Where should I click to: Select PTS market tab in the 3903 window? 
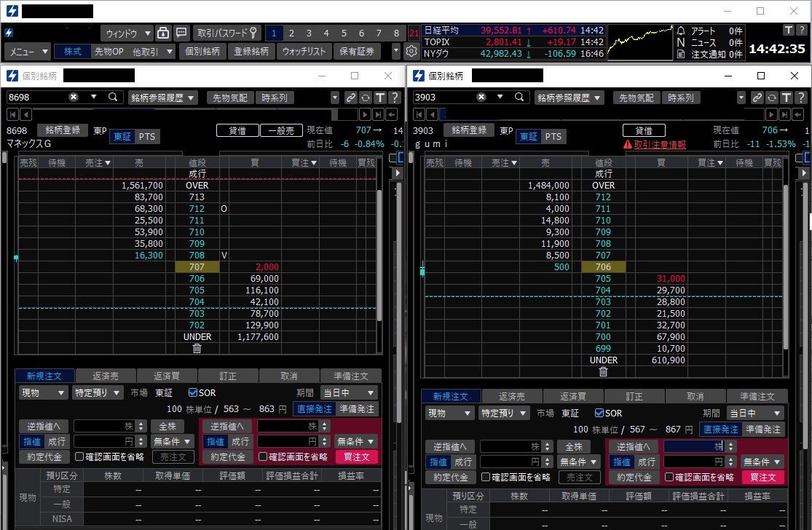click(x=553, y=137)
